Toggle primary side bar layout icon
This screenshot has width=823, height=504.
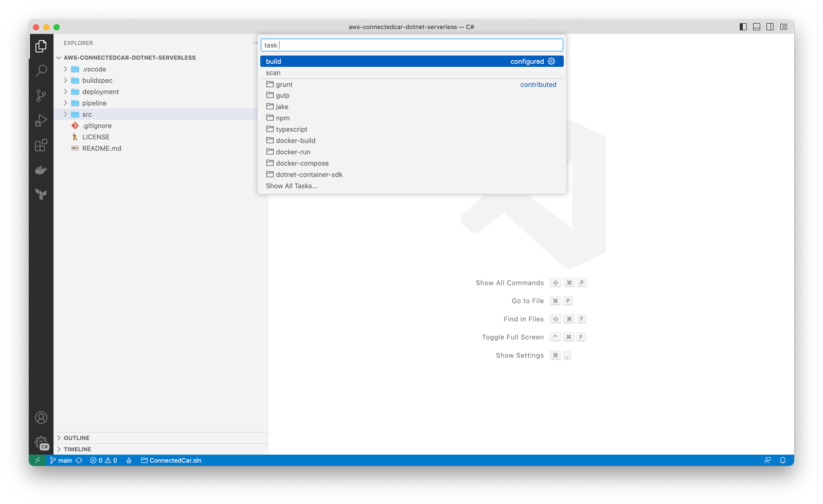(743, 27)
